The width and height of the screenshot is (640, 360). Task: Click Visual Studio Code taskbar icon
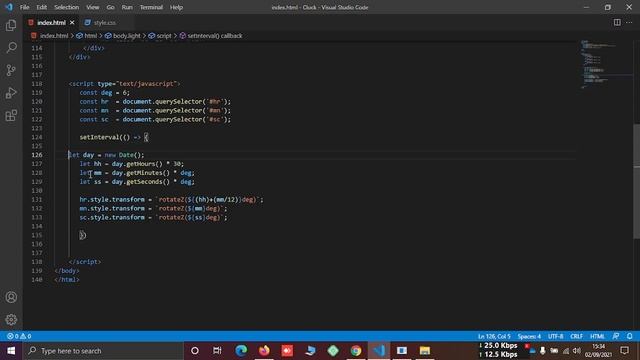pyautogui.click(x=379, y=351)
